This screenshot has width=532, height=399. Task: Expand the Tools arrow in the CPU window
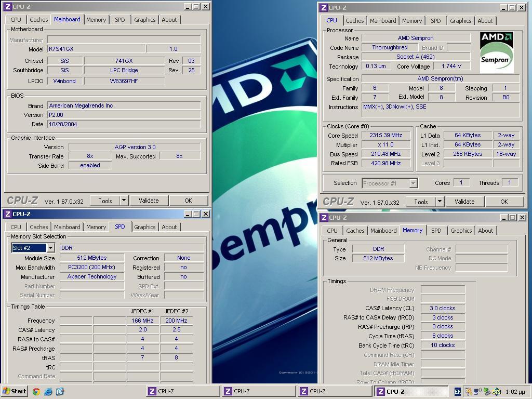click(x=440, y=202)
